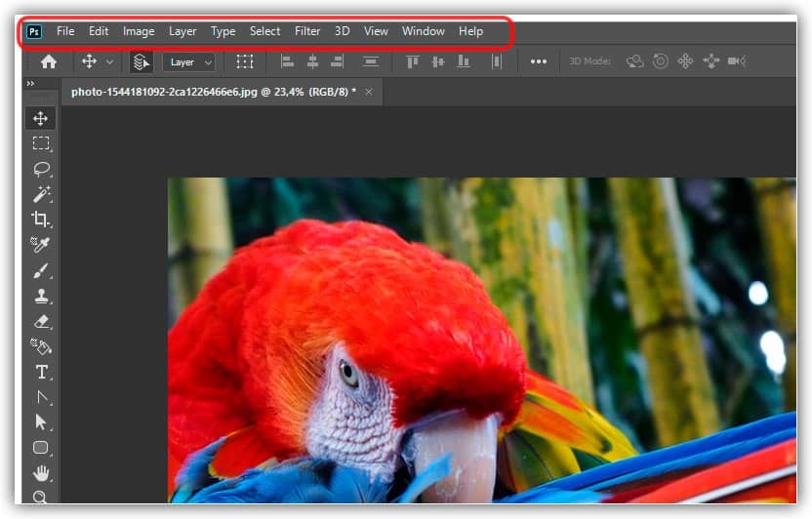Image resolution: width=812 pixels, height=519 pixels.
Task: Expand the tools panel double-arrow
Action: (x=30, y=83)
